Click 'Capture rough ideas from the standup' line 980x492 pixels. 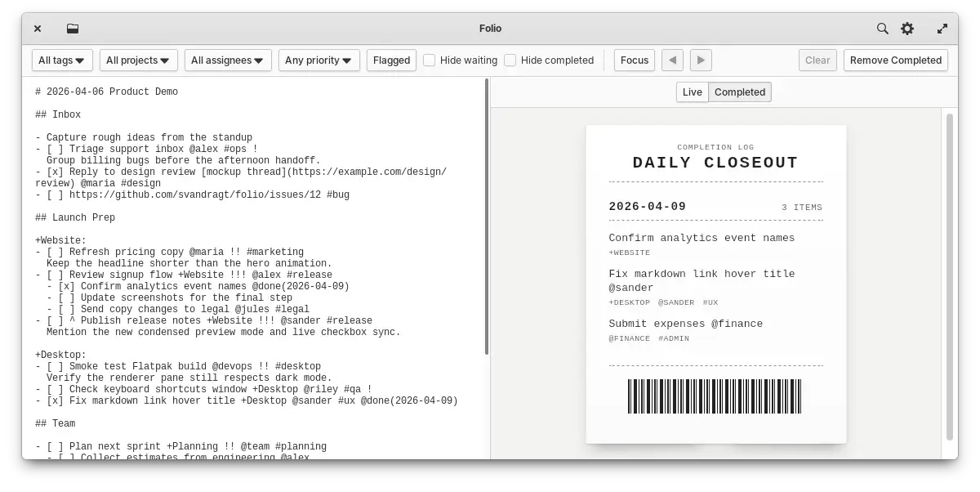144,137
